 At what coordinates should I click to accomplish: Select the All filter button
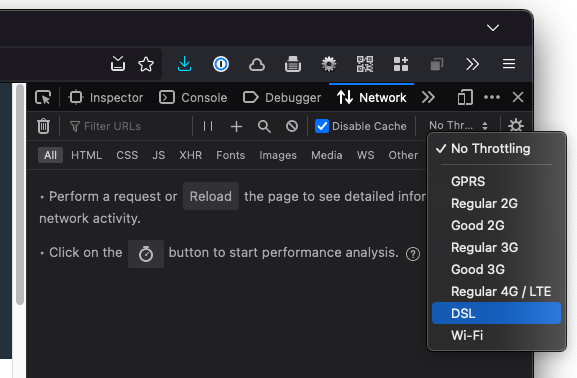[50, 155]
